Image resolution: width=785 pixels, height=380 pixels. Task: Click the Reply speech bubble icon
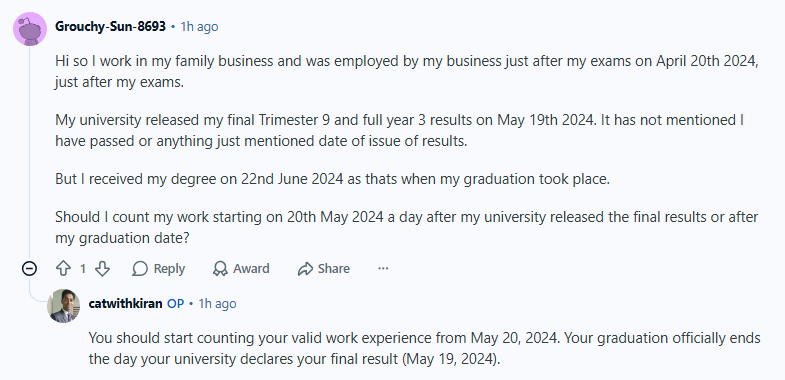(140, 269)
